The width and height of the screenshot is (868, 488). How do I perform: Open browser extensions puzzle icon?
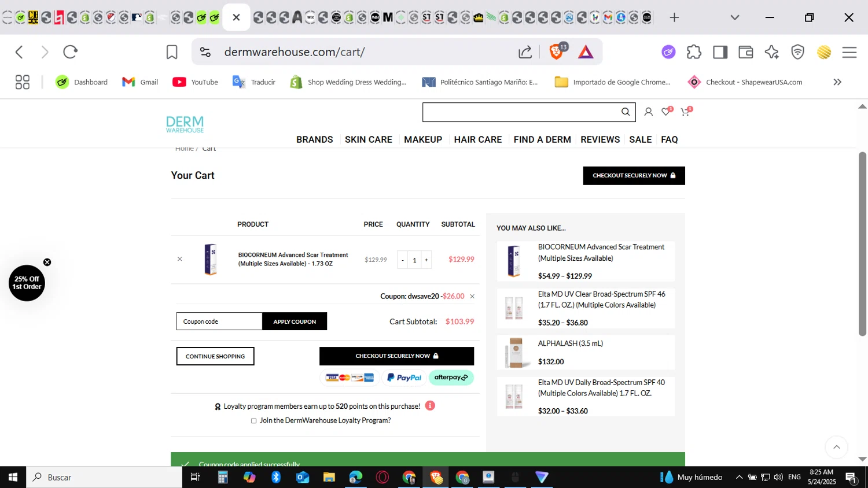[694, 52]
